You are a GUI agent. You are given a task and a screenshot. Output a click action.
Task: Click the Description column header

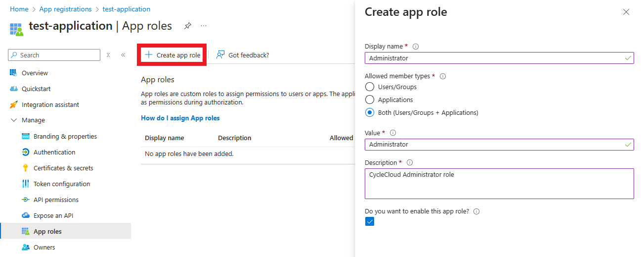[235, 138]
